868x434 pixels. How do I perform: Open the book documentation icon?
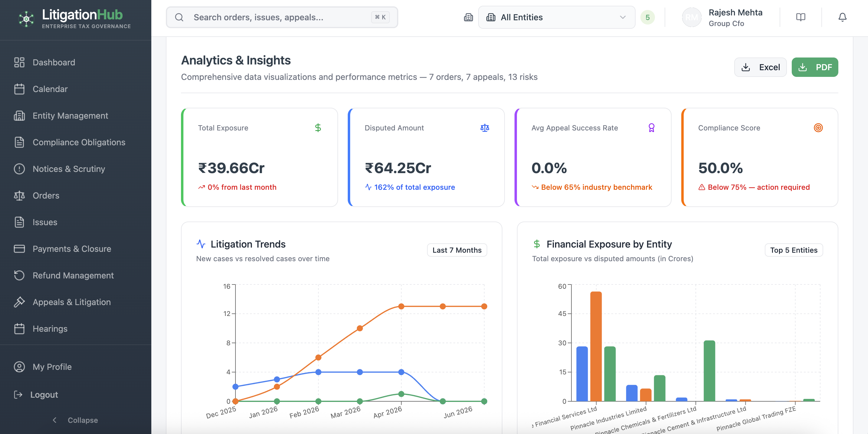click(x=801, y=17)
